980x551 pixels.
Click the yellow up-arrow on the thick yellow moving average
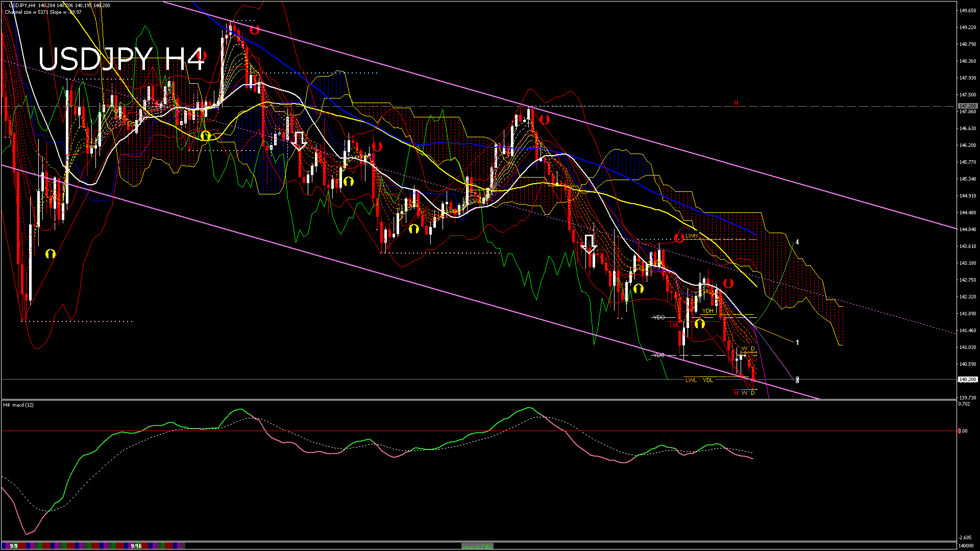point(205,136)
